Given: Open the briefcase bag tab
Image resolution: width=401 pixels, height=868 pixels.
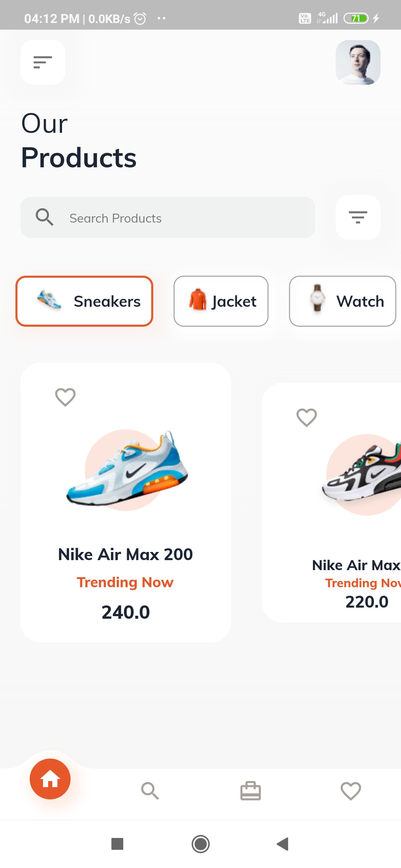Looking at the screenshot, I should pyautogui.click(x=251, y=791).
